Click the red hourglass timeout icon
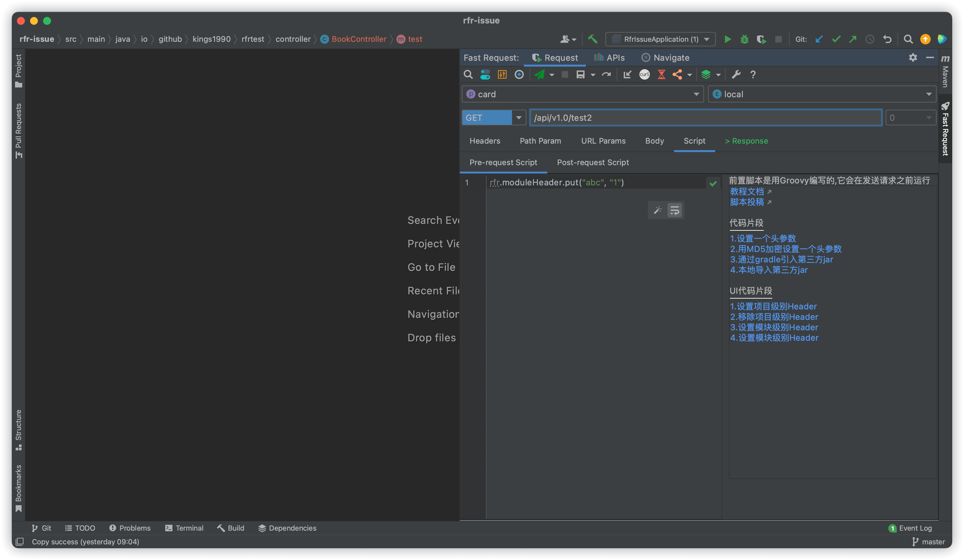The width and height of the screenshot is (964, 560). (x=661, y=74)
